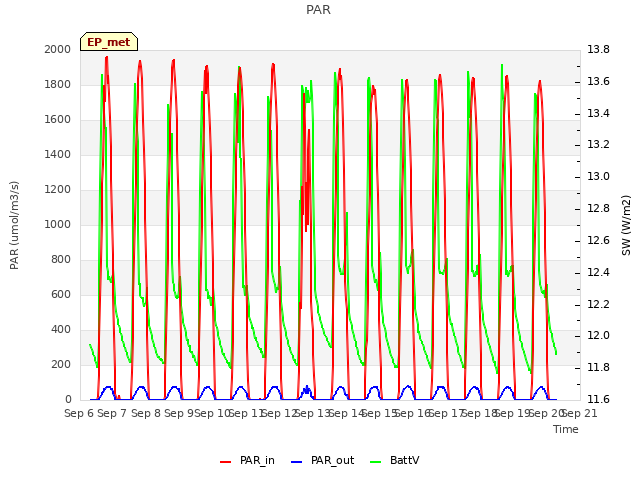The image size is (640, 480).
Task: Click the SW (W/m2) axis label
Action: tap(626, 225)
